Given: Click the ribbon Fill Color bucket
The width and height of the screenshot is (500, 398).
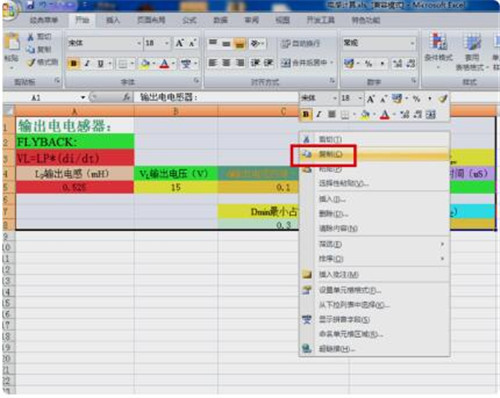Looking at the screenshot, I should (145, 63).
